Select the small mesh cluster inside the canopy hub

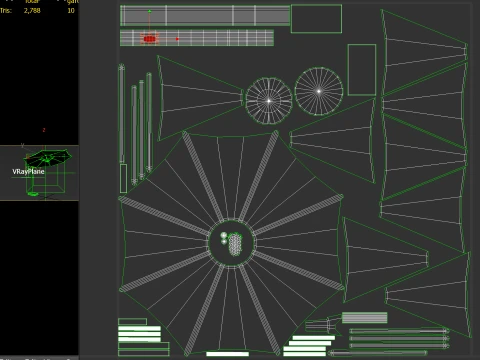click(235, 244)
